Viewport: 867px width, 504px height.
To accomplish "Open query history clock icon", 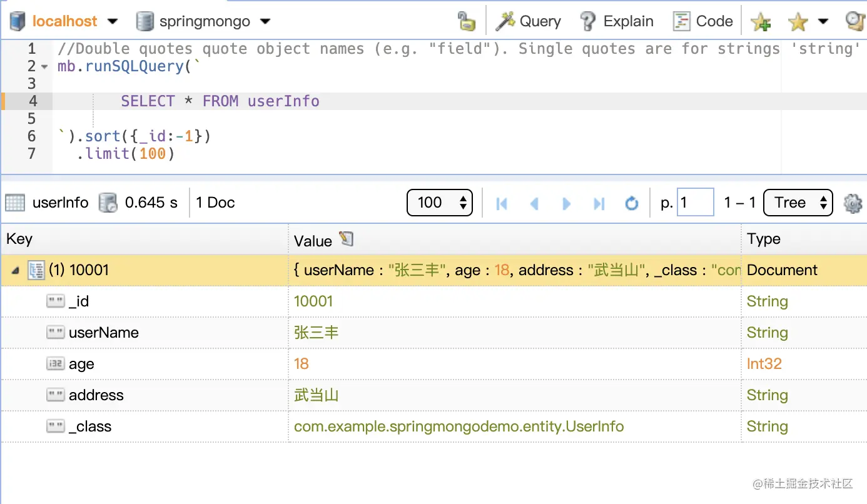I will [x=854, y=21].
